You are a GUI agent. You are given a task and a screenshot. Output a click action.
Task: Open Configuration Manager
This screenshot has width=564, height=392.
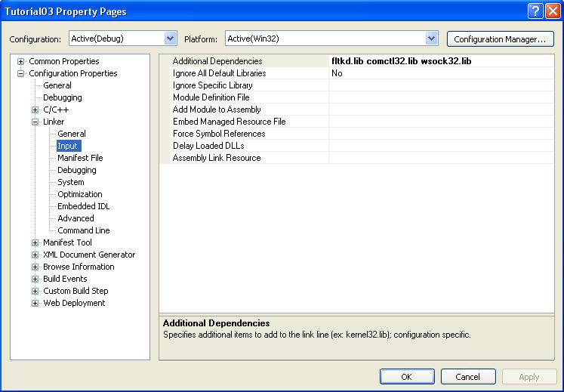coord(500,39)
